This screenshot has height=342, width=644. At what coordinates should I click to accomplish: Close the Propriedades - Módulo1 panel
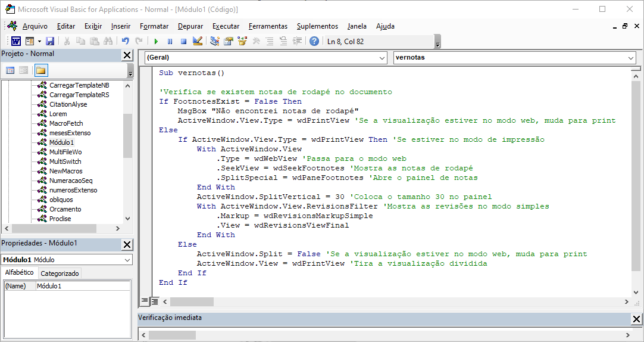pos(127,244)
